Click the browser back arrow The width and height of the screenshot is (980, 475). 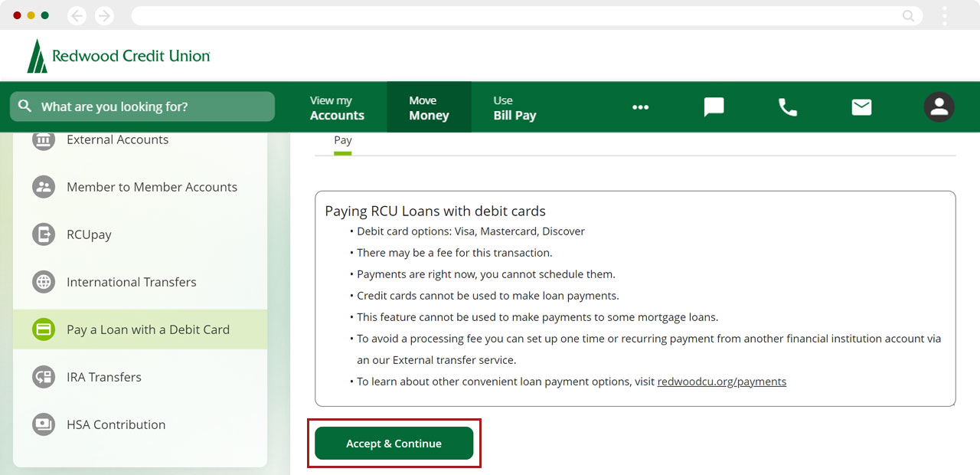(77, 15)
